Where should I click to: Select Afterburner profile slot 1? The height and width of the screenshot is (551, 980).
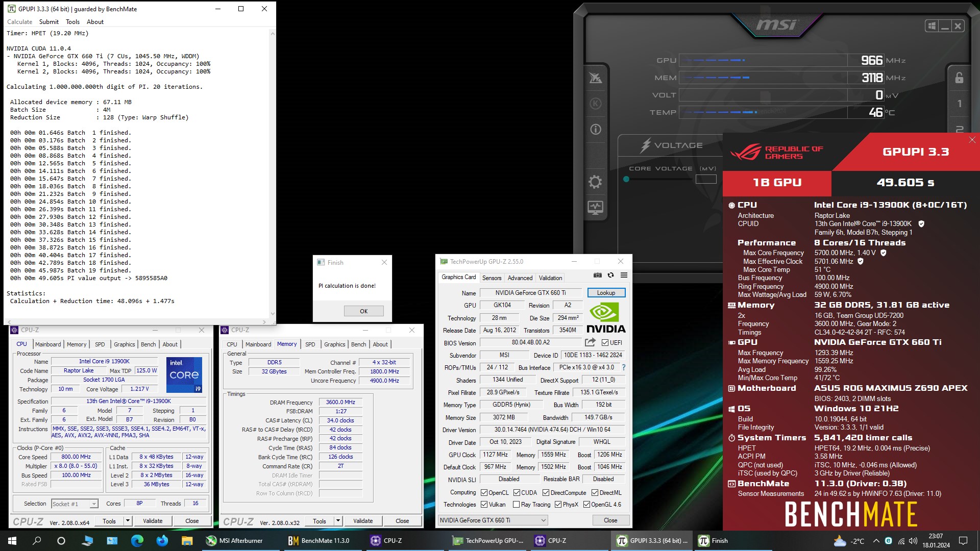959,104
